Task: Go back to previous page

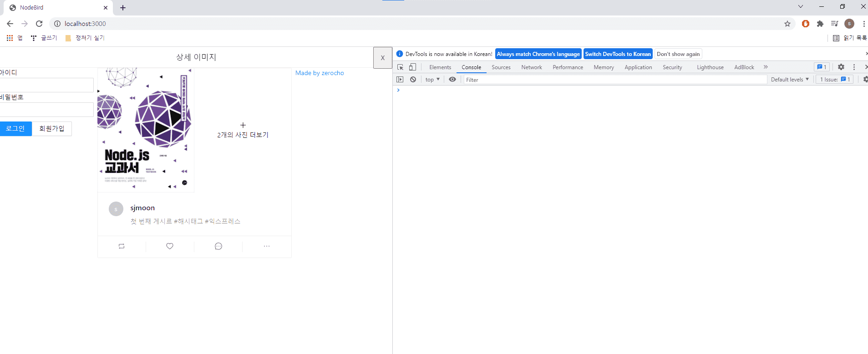Action: (10, 24)
